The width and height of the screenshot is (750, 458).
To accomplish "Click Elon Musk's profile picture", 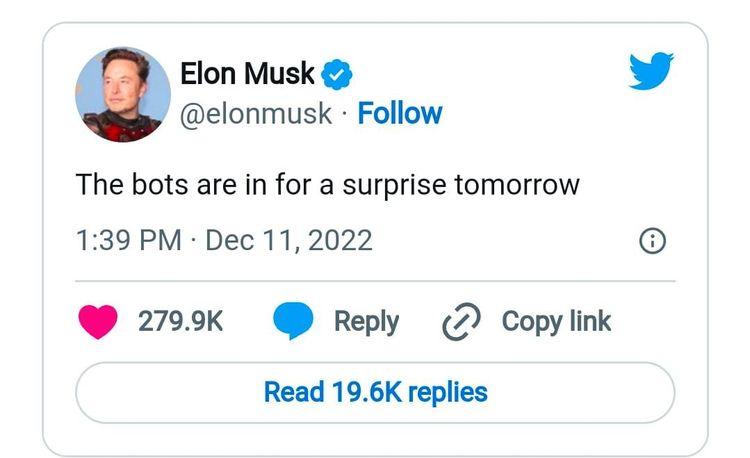I will click(x=123, y=94).
